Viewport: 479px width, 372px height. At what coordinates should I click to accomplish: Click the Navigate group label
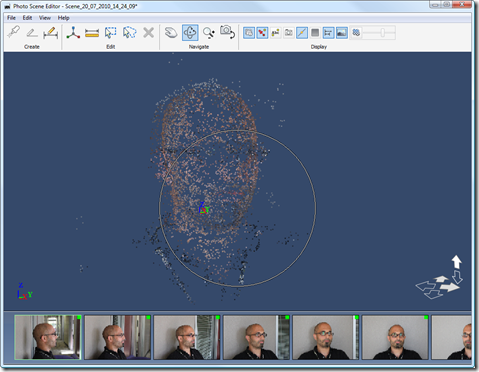pyautogui.click(x=199, y=47)
